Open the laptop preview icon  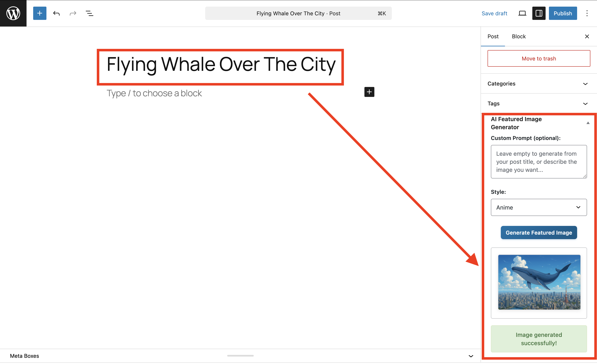[x=522, y=13]
